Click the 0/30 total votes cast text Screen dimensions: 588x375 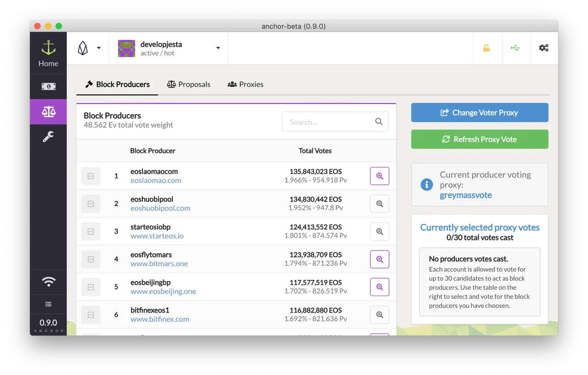coord(480,238)
